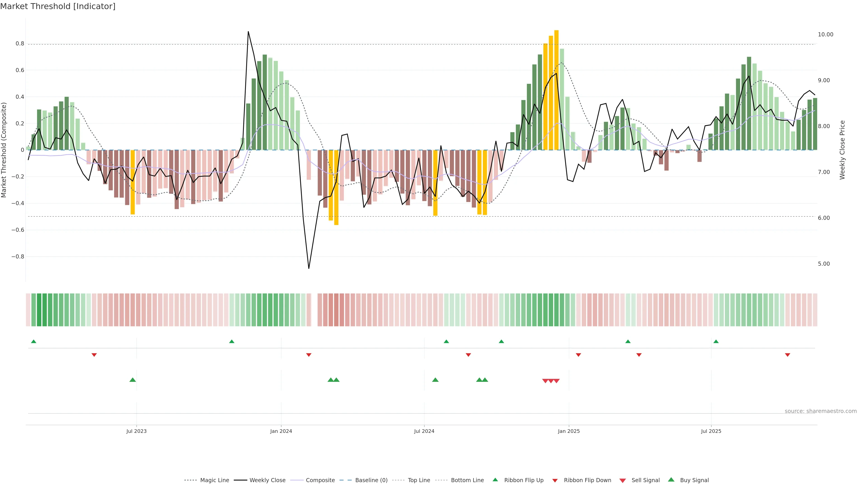Toggle Composite line in the legend
The width and height of the screenshot is (868, 488).
(x=320, y=480)
